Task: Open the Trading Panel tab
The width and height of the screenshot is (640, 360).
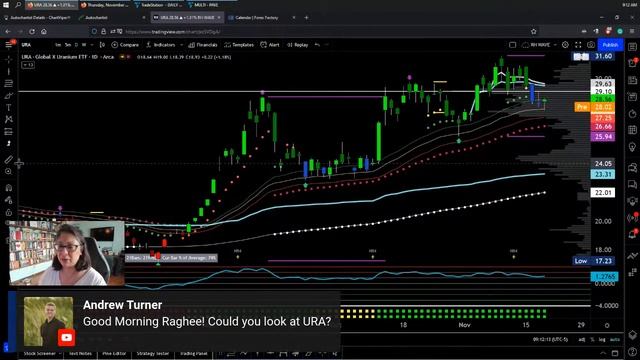Action: pyautogui.click(x=194, y=353)
